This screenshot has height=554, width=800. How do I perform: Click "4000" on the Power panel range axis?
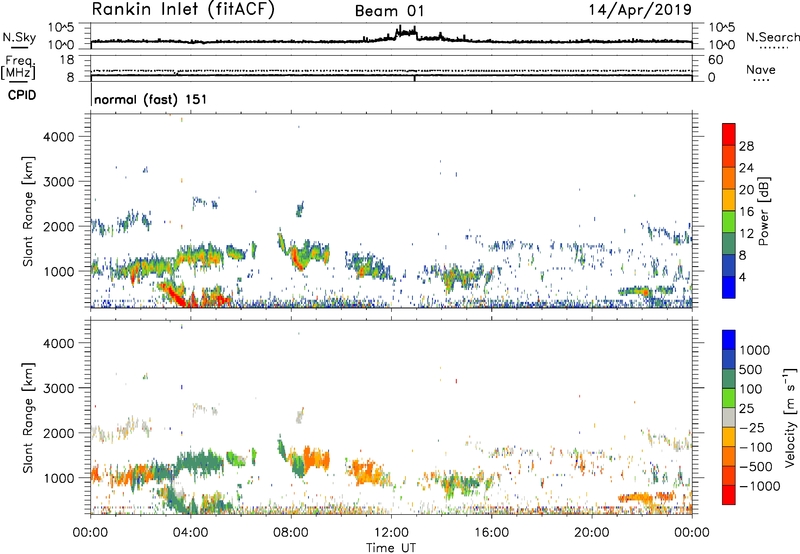click(x=58, y=137)
